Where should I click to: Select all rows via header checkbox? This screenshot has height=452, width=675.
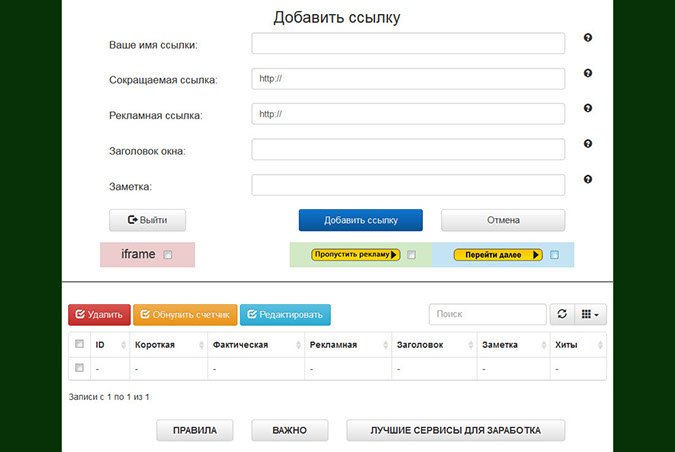point(80,344)
